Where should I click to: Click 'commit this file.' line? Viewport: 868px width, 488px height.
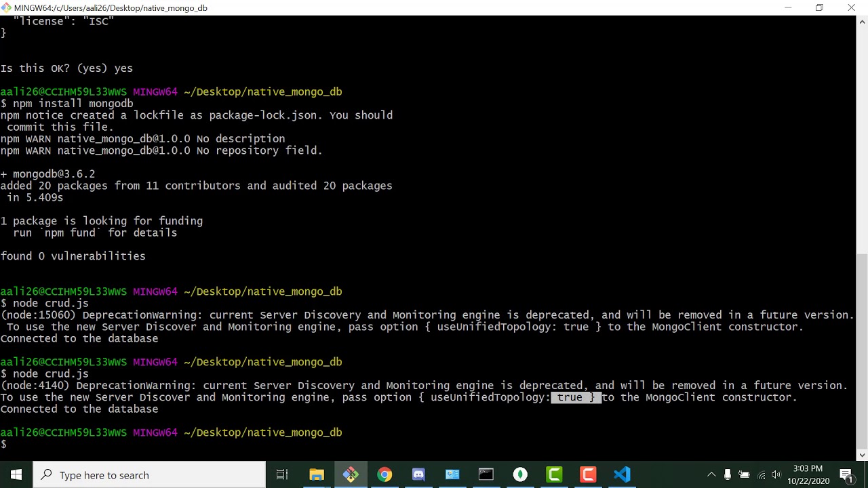pos(60,127)
